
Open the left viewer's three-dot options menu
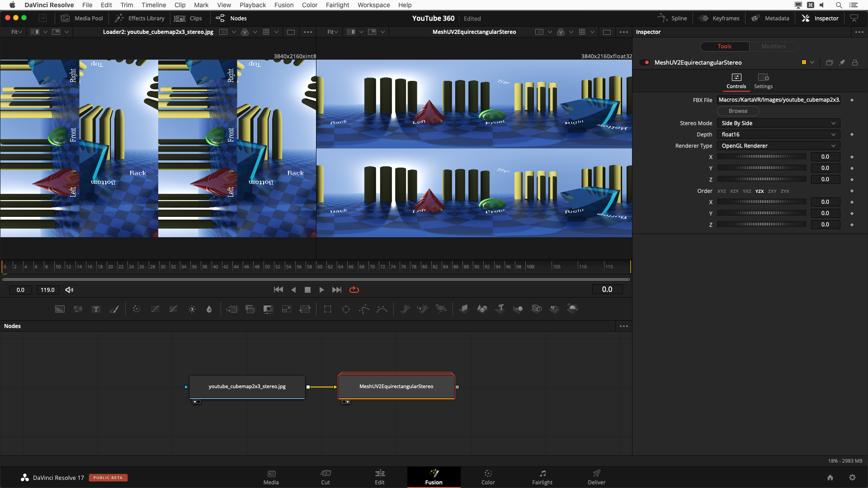pos(308,32)
